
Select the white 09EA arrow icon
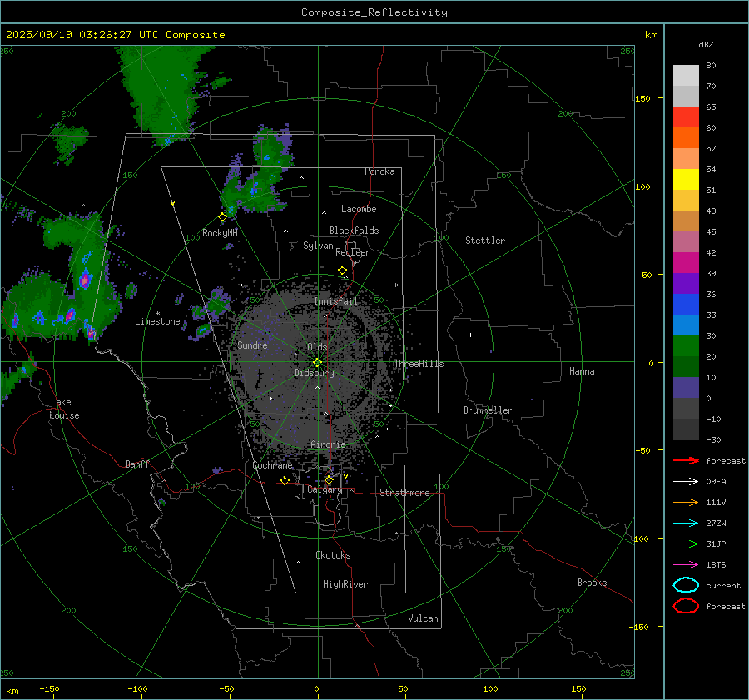[686, 481]
